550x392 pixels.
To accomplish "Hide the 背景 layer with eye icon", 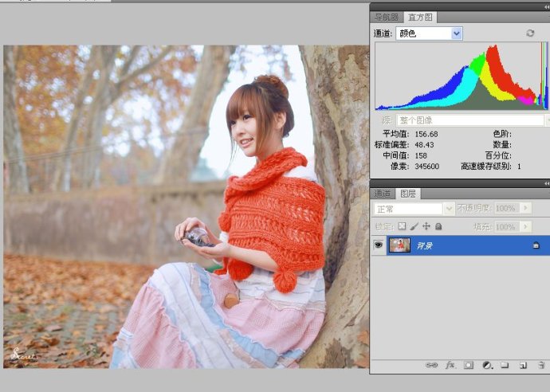I will pos(379,246).
